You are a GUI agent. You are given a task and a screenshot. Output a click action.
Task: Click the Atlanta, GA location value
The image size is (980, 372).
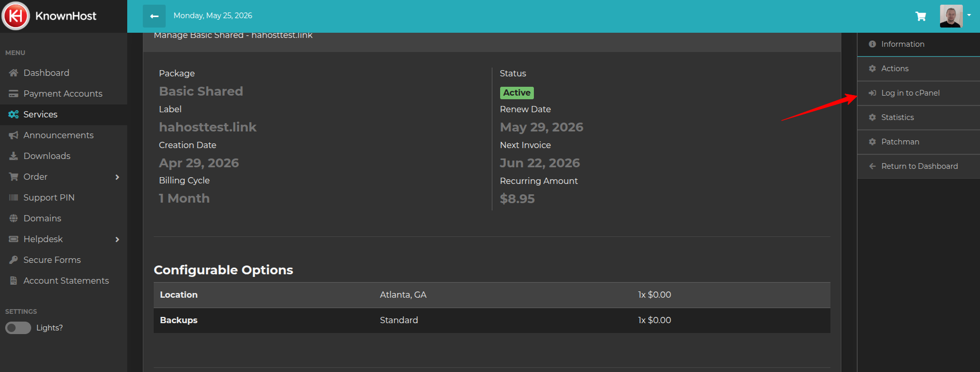pyautogui.click(x=403, y=295)
